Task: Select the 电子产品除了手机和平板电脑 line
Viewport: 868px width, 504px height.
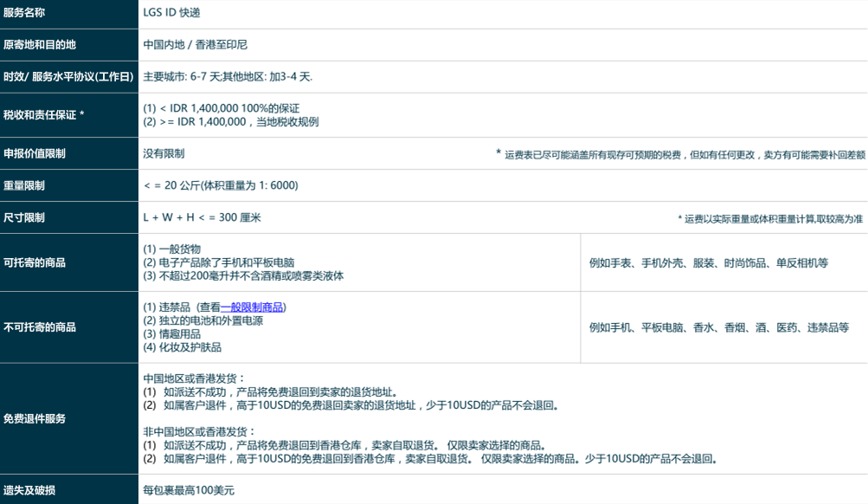Action: (219, 262)
